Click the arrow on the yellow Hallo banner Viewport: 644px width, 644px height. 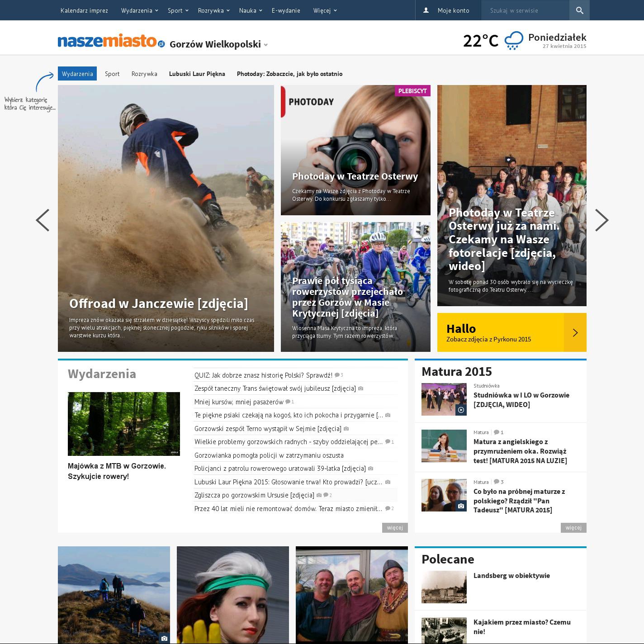pyautogui.click(x=575, y=332)
